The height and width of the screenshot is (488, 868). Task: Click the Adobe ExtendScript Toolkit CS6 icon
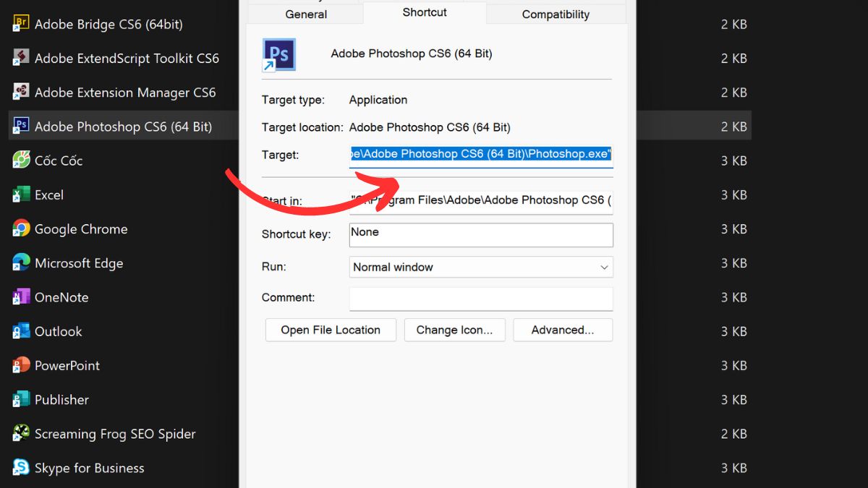[21, 58]
